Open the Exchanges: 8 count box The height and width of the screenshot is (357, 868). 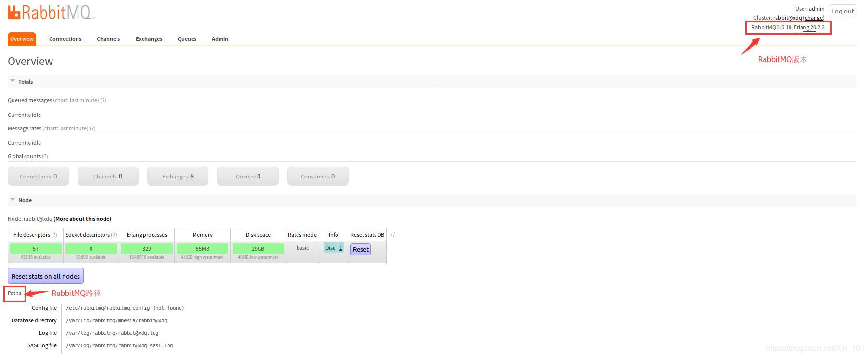point(178,176)
